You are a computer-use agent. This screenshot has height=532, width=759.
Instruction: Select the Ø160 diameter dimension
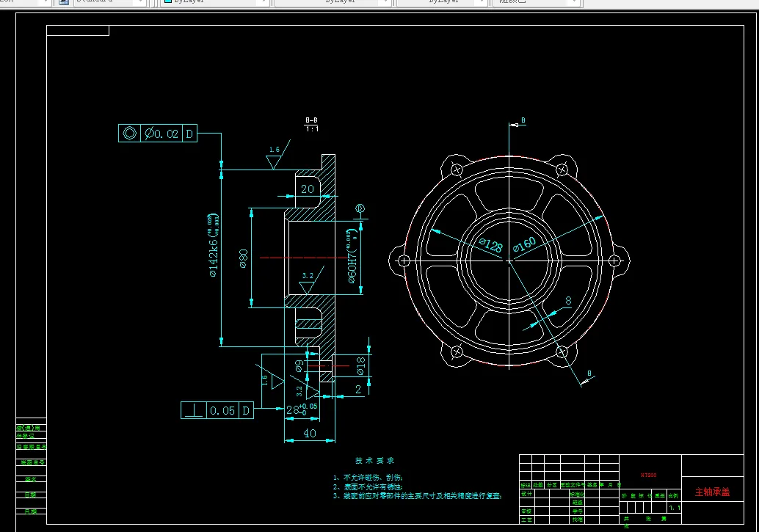coord(525,244)
